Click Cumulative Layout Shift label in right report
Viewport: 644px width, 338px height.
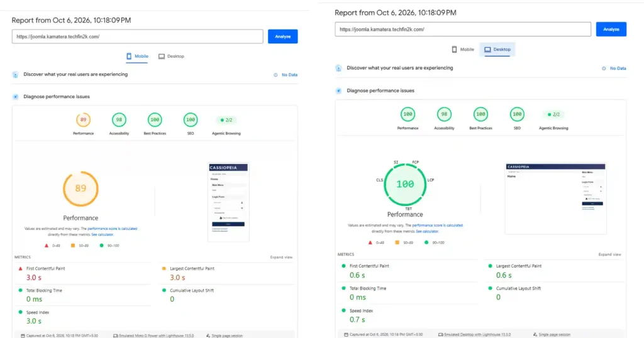518,288
